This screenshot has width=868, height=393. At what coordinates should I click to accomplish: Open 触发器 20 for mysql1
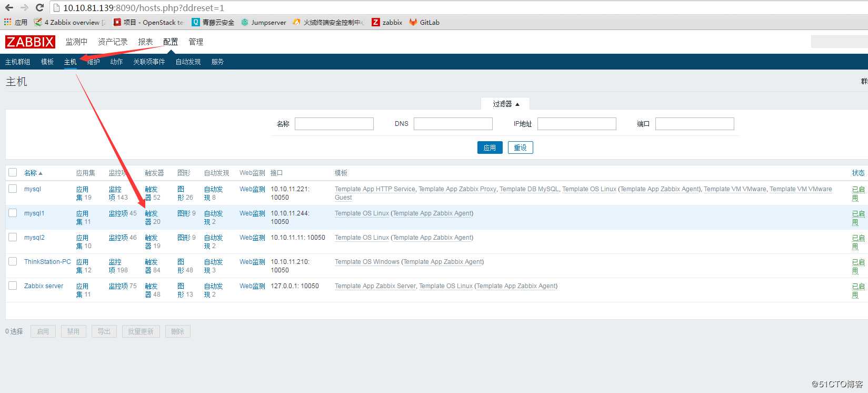(x=152, y=218)
